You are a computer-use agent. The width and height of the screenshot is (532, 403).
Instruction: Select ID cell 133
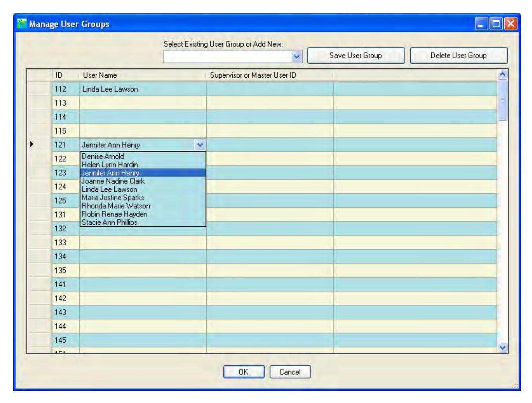pos(66,243)
